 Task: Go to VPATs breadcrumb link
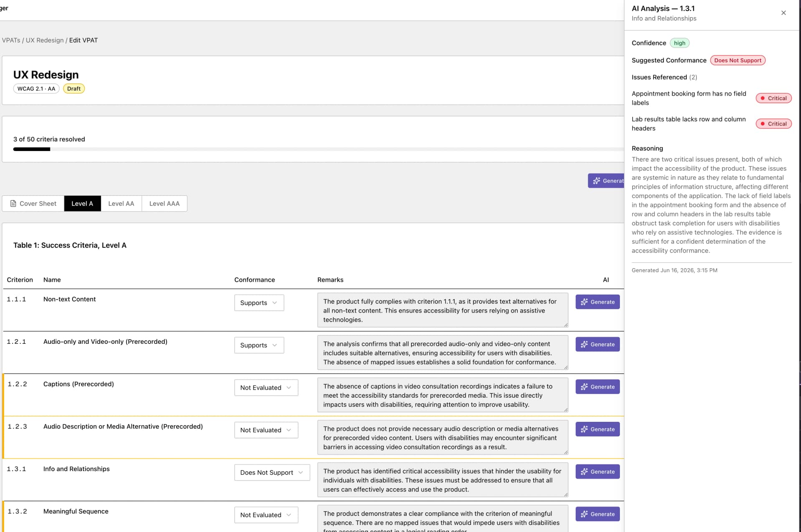pyautogui.click(x=11, y=40)
